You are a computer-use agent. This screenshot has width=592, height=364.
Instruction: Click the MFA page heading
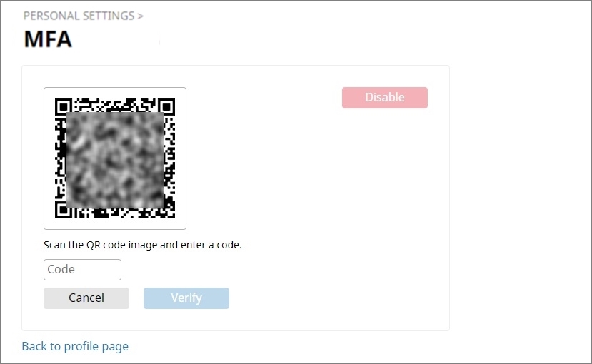[x=48, y=39]
